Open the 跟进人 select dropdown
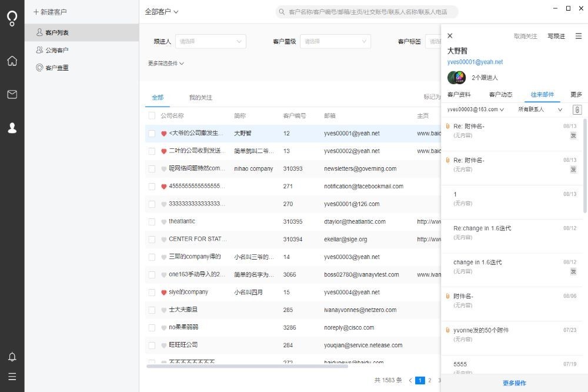The image size is (588, 392). 210,41
